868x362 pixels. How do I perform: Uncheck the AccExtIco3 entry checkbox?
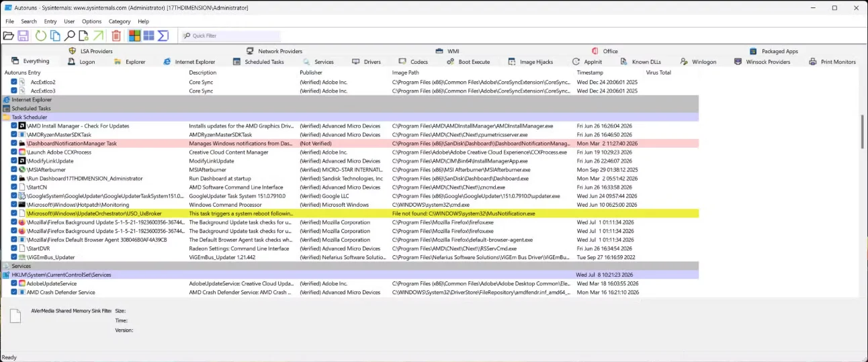coord(14,91)
